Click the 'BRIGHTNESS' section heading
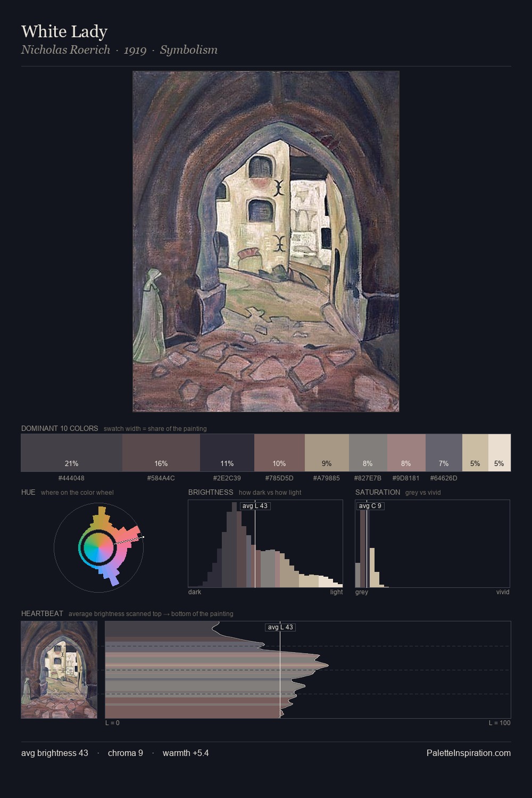 pyautogui.click(x=211, y=492)
